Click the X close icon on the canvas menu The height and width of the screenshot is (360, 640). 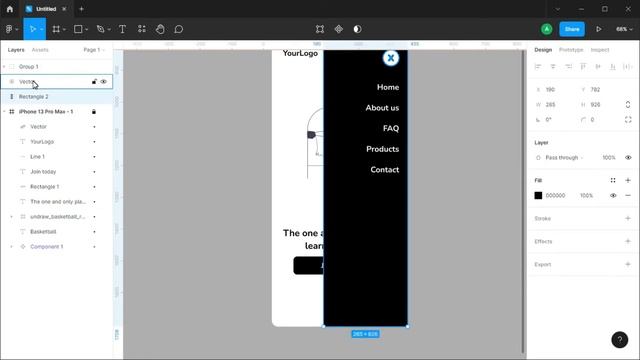coord(391,58)
